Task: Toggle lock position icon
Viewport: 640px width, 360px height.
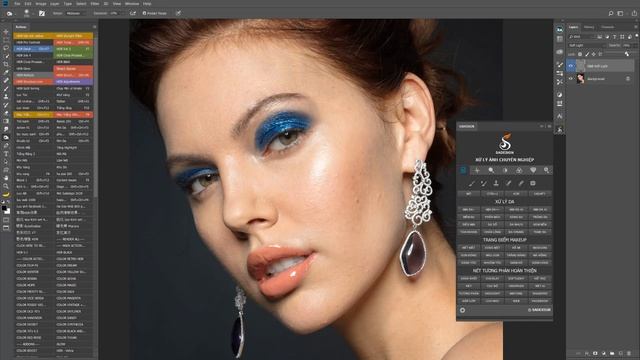Action: point(594,54)
